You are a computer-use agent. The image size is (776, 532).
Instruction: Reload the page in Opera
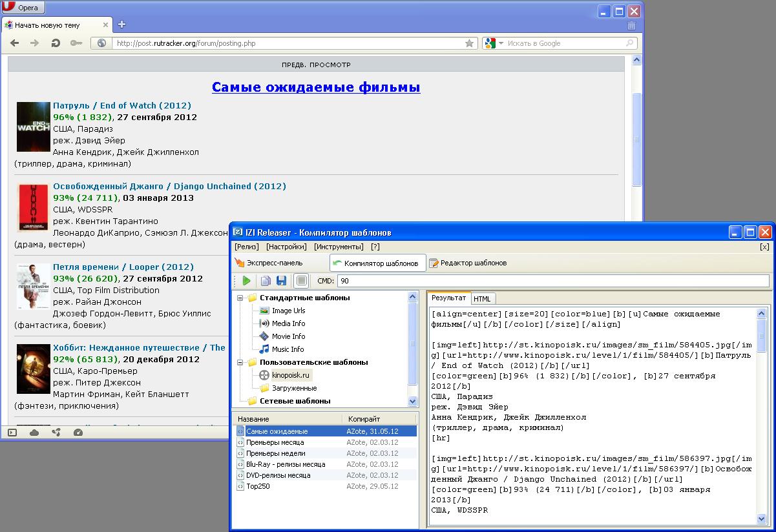click(56, 43)
